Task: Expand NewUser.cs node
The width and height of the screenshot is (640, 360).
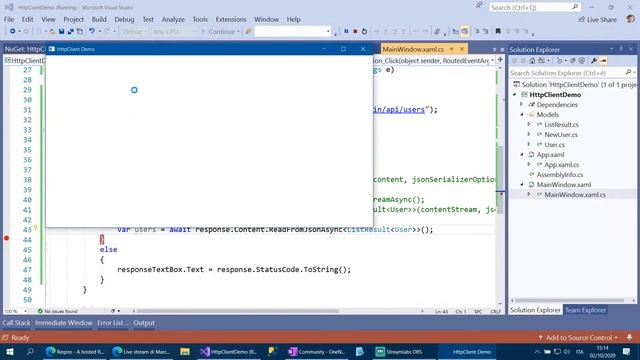Action: pos(529,134)
